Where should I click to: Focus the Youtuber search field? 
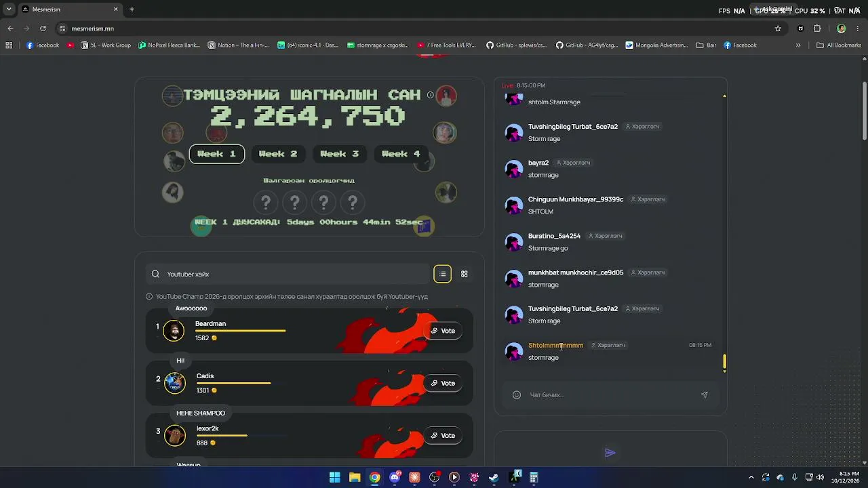[288, 274]
